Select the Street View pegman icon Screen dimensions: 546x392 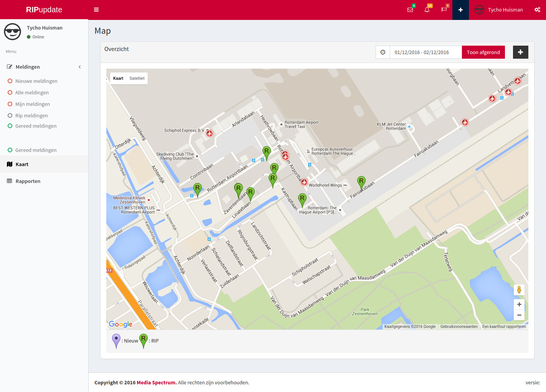[x=519, y=290]
